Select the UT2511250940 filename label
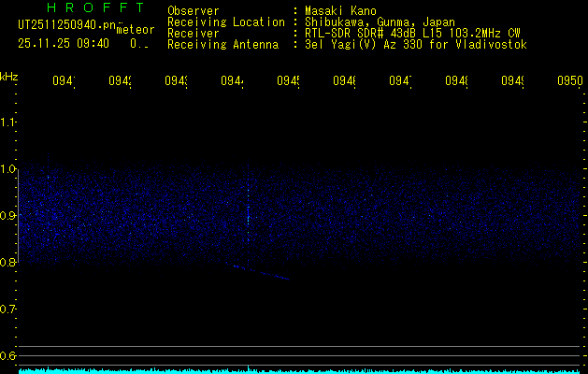Viewport: 588px width, 374px height. tap(66, 23)
